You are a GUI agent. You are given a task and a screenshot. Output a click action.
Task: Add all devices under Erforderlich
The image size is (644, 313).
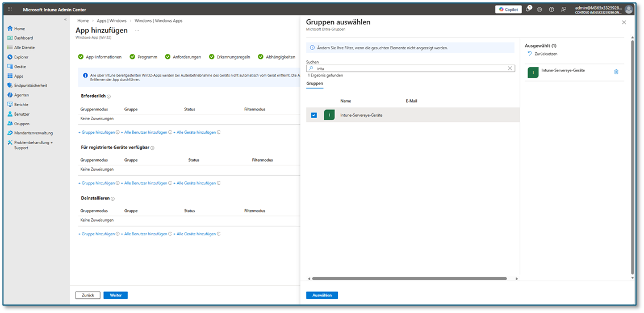click(195, 132)
